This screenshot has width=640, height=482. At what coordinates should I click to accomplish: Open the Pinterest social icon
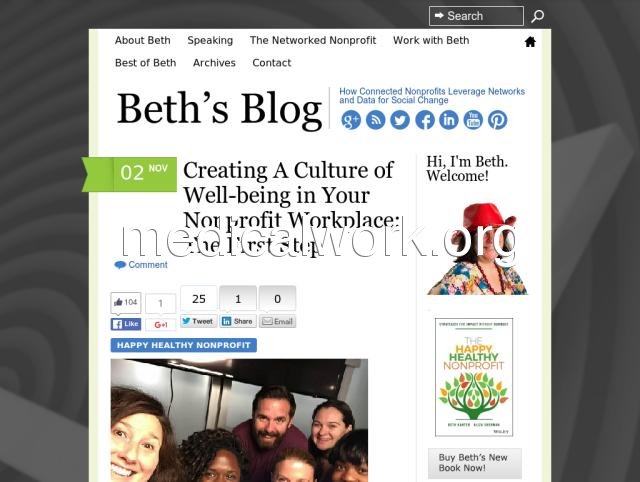(498, 120)
